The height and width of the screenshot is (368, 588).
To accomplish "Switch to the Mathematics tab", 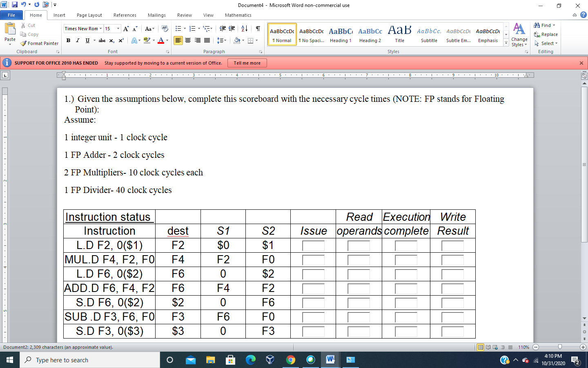I will [238, 15].
